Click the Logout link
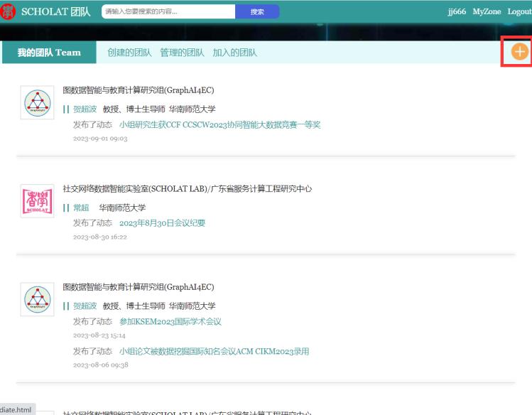This screenshot has width=532, height=415. tap(519, 11)
